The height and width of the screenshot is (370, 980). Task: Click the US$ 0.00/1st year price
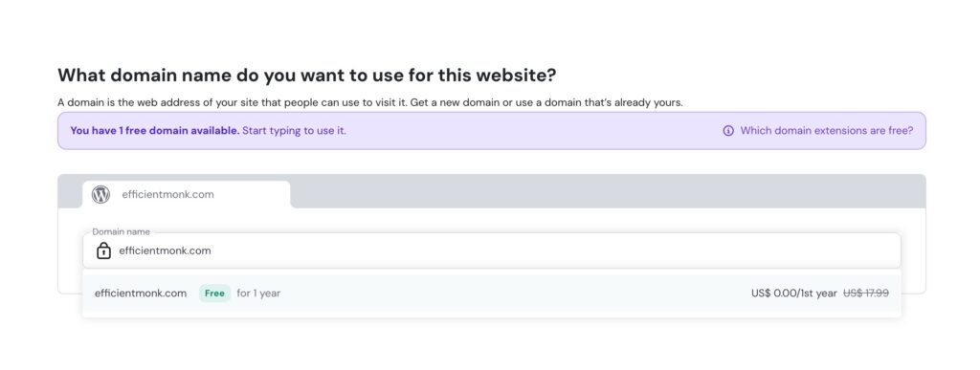[x=793, y=294]
